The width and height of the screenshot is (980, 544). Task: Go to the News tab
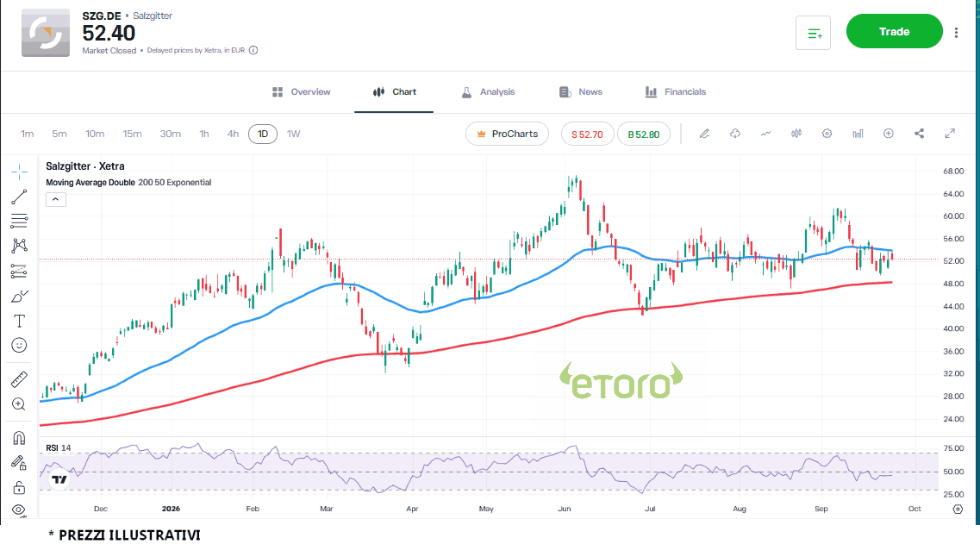pyautogui.click(x=581, y=92)
